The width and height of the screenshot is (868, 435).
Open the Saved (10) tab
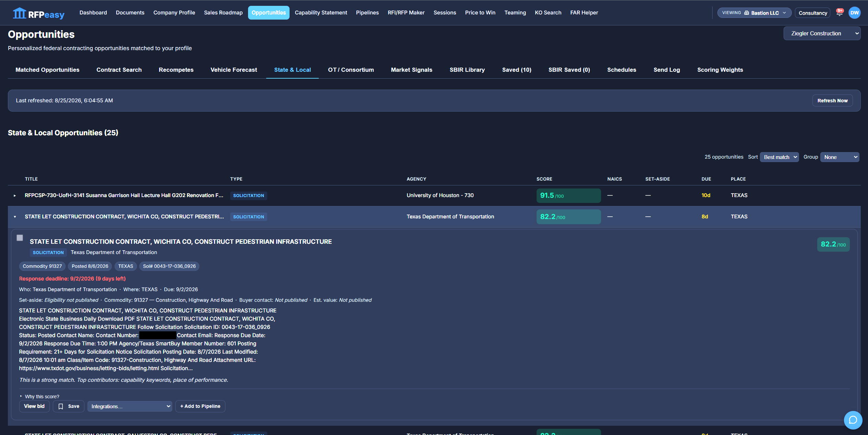(x=516, y=70)
